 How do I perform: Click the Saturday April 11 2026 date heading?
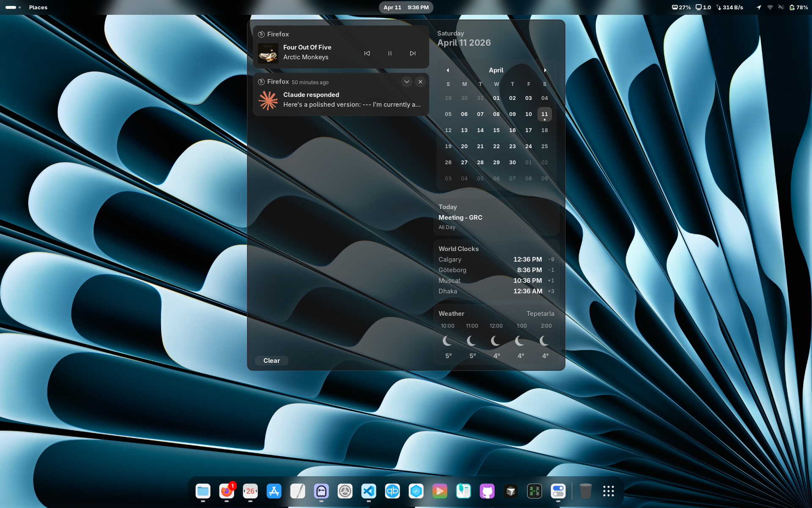tap(464, 39)
